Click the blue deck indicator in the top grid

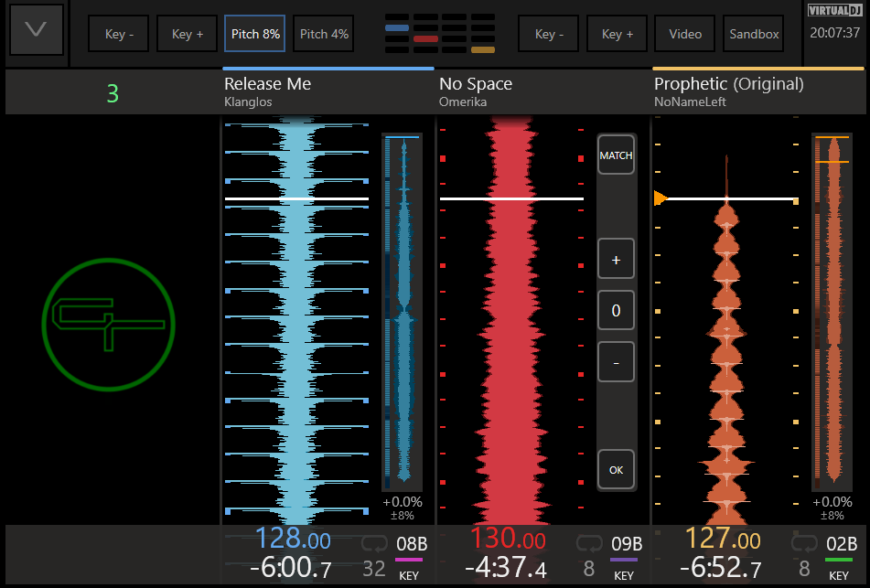[397, 27]
